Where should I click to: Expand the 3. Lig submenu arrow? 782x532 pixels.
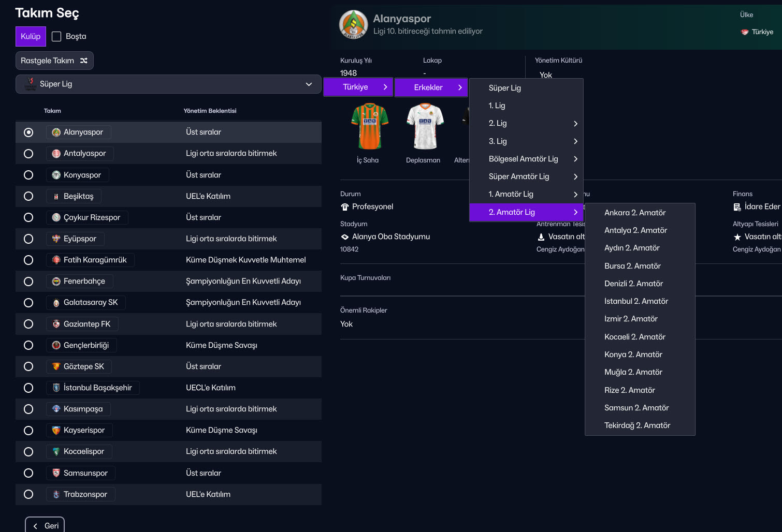575,141
